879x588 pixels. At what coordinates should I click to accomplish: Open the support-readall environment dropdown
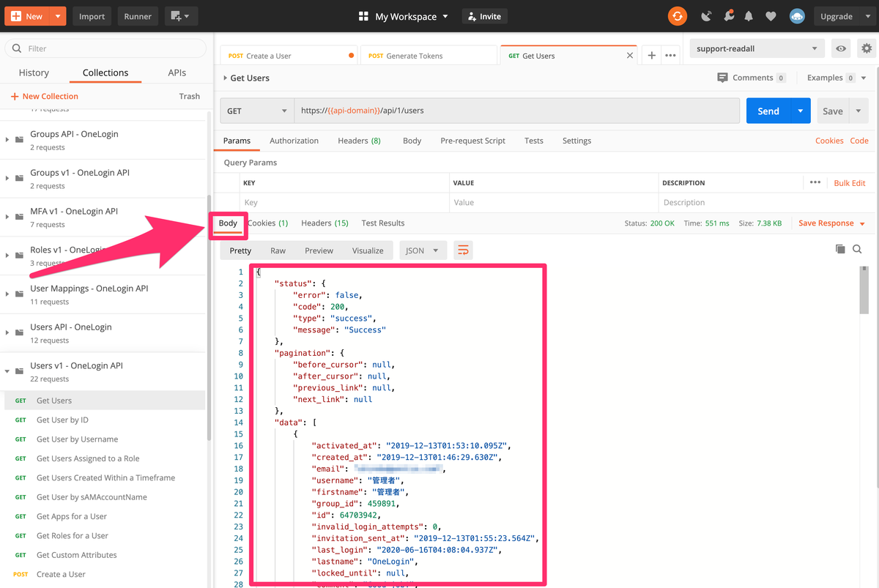pyautogui.click(x=757, y=49)
